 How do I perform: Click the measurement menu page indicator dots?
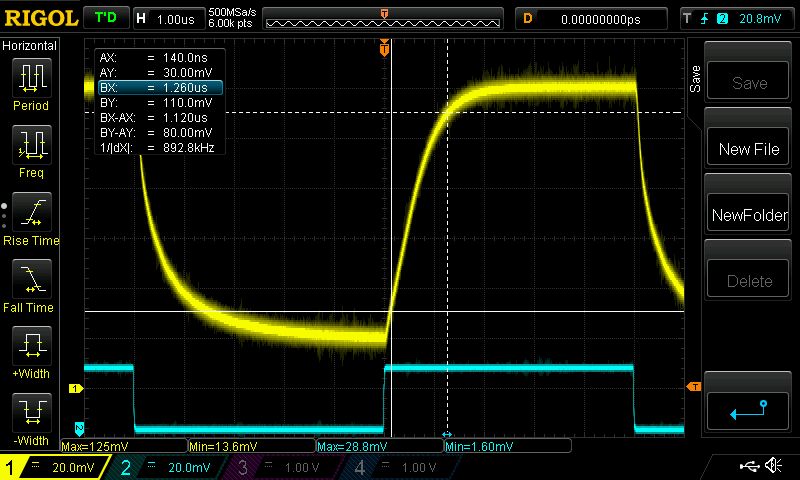pos(4,216)
